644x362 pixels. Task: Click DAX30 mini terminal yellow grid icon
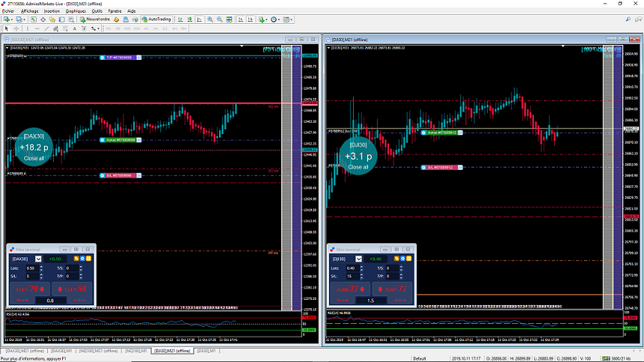coord(88,259)
